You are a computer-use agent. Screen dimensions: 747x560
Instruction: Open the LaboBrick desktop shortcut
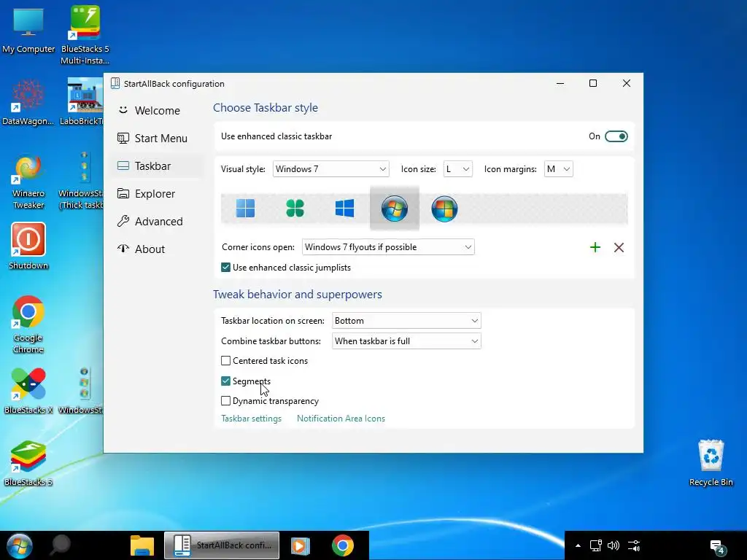[x=82, y=102]
